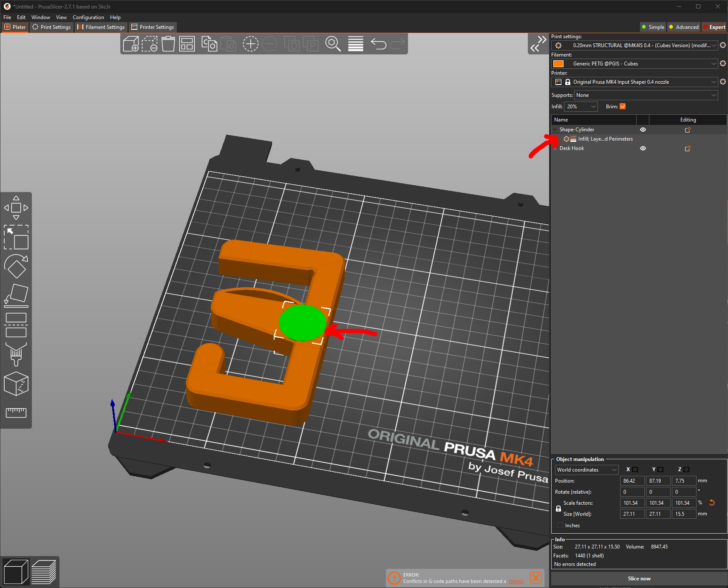Click the reset scale orange arrow icon
728x588 pixels.
(712, 503)
